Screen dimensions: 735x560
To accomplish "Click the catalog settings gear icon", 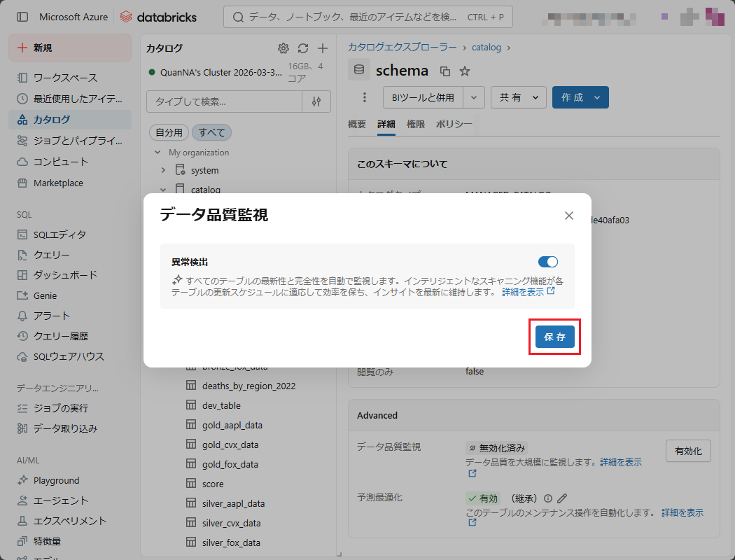I will click(x=283, y=48).
